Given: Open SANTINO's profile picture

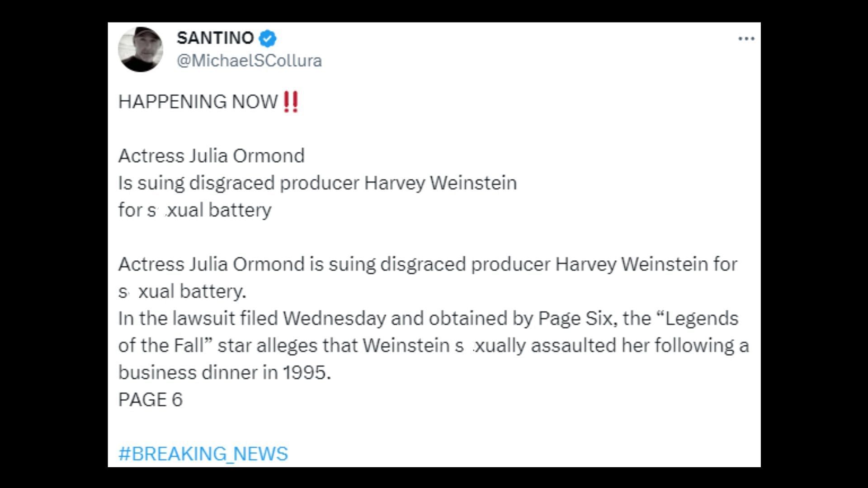Looking at the screenshot, I should (140, 49).
